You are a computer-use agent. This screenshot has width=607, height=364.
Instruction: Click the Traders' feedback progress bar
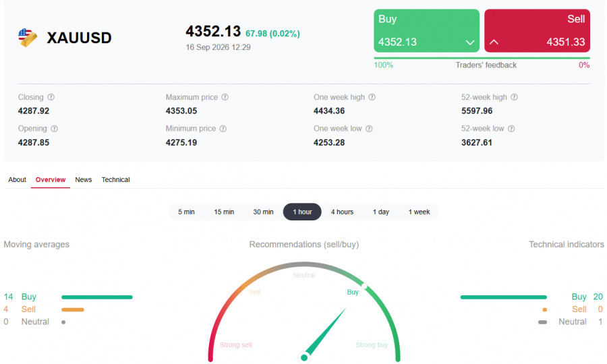point(482,58)
